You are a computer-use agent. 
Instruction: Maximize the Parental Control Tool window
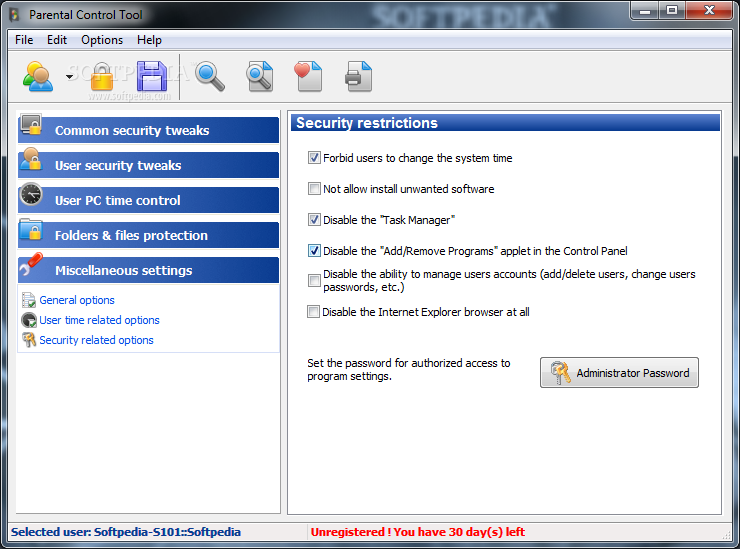click(x=672, y=10)
